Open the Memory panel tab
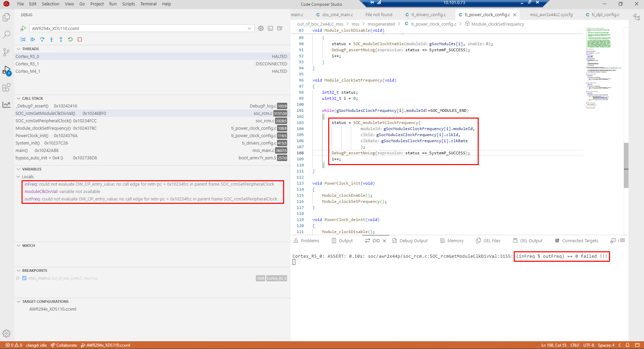 click(x=452, y=241)
